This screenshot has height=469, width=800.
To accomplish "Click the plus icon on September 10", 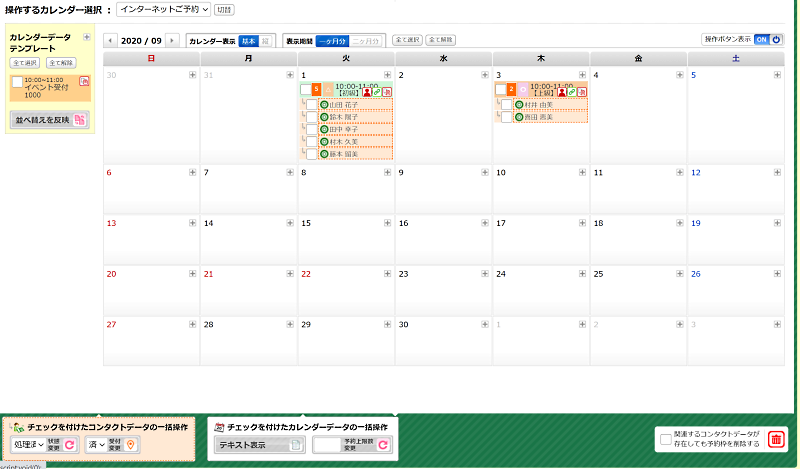I will (x=583, y=172).
